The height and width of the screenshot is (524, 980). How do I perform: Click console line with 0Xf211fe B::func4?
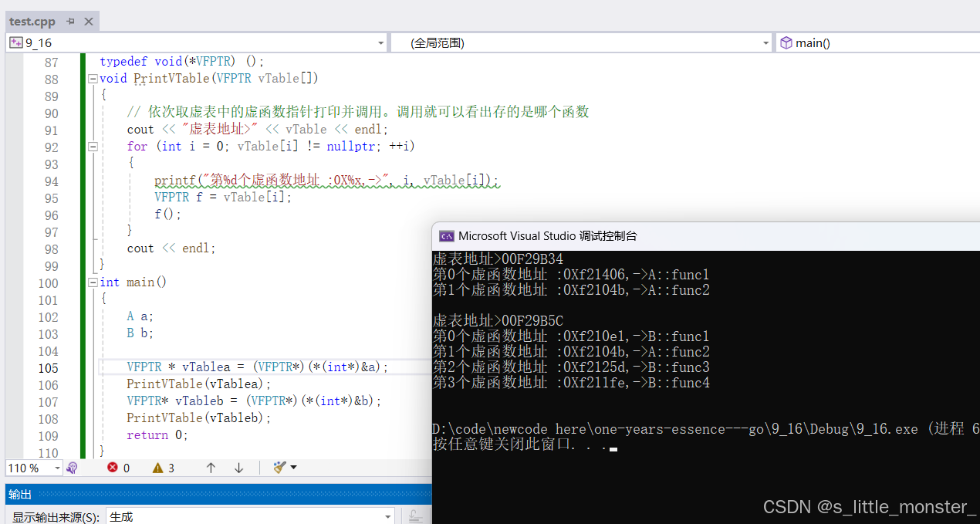tap(571, 383)
